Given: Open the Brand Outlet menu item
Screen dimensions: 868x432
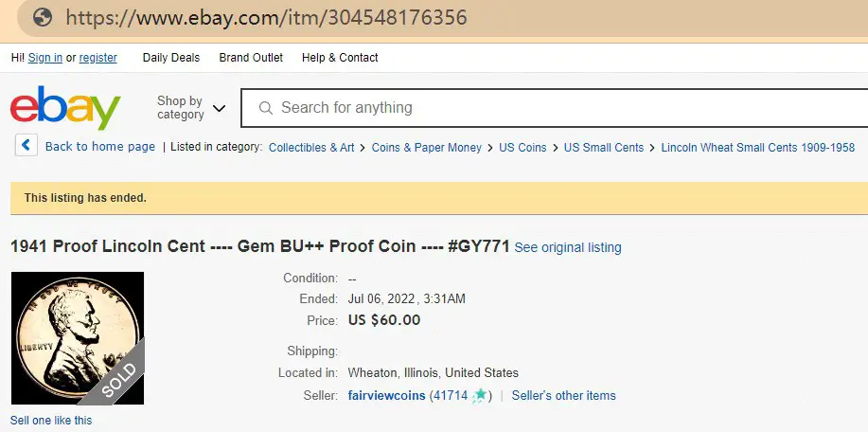Looking at the screenshot, I should pyautogui.click(x=251, y=58).
